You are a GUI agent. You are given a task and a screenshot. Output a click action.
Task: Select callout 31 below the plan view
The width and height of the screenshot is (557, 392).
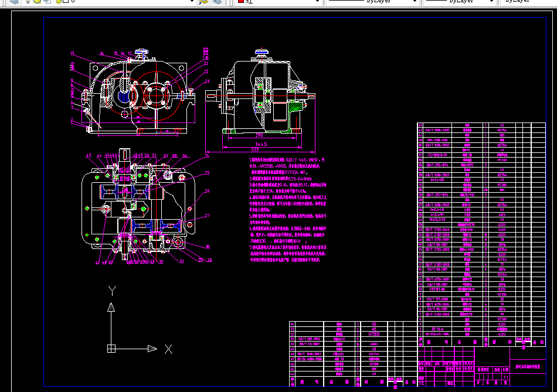click(182, 261)
